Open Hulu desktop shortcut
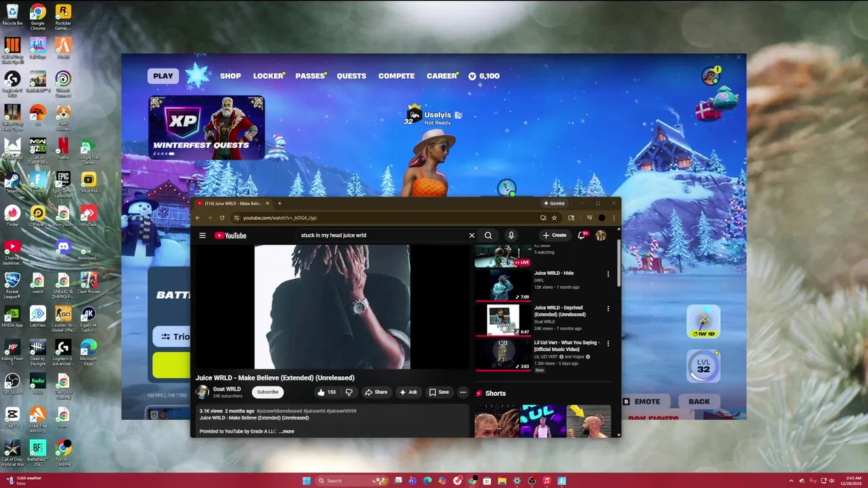The image size is (868, 488). click(x=37, y=383)
